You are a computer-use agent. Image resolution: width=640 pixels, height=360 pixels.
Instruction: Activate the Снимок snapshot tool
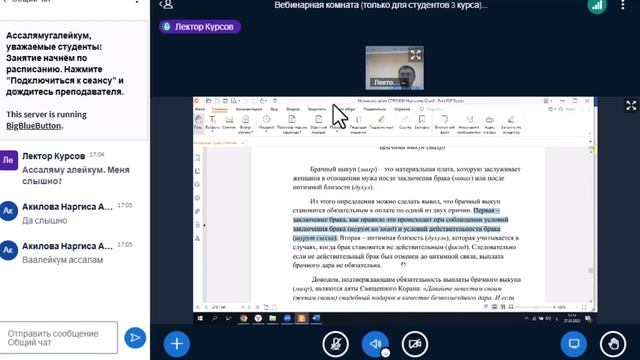229,122
